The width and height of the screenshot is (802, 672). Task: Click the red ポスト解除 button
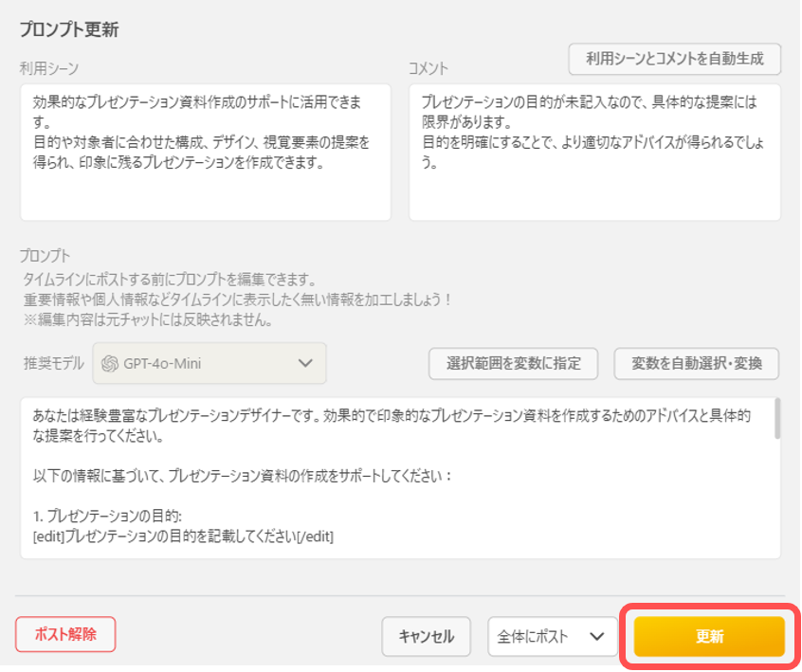65,635
